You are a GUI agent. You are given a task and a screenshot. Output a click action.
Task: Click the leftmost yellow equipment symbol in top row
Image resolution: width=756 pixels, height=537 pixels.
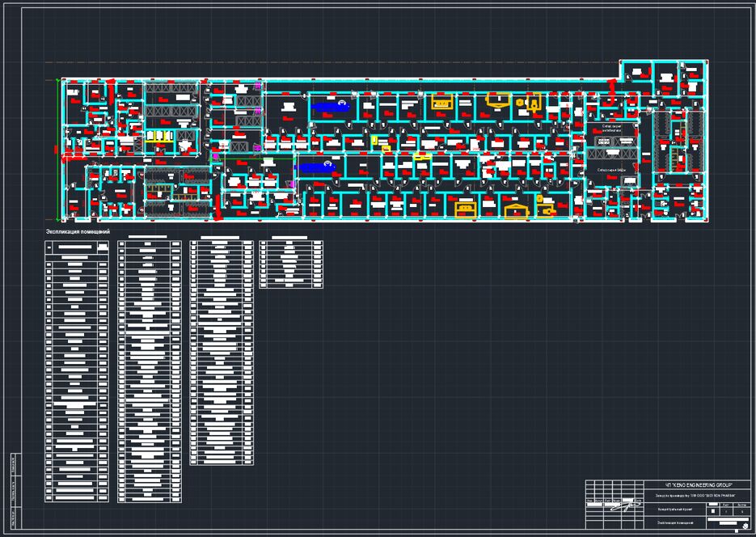point(441,102)
